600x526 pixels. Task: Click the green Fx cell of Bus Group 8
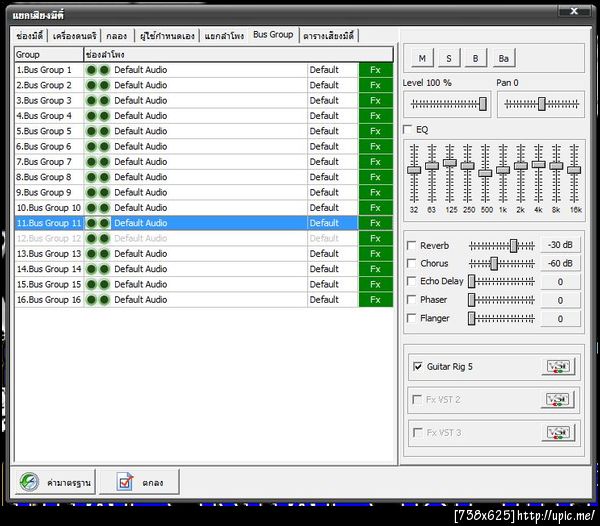(375, 177)
